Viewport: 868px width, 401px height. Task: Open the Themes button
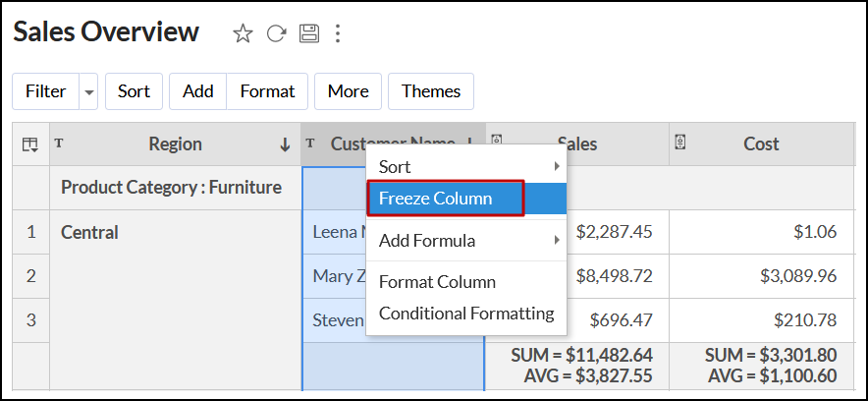pos(431,91)
